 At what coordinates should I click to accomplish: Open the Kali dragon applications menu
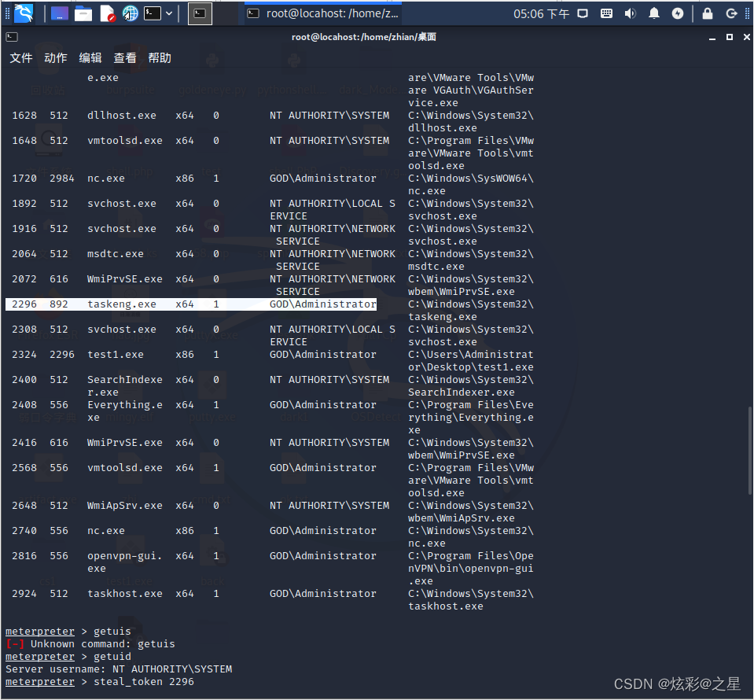pyautogui.click(x=23, y=13)
